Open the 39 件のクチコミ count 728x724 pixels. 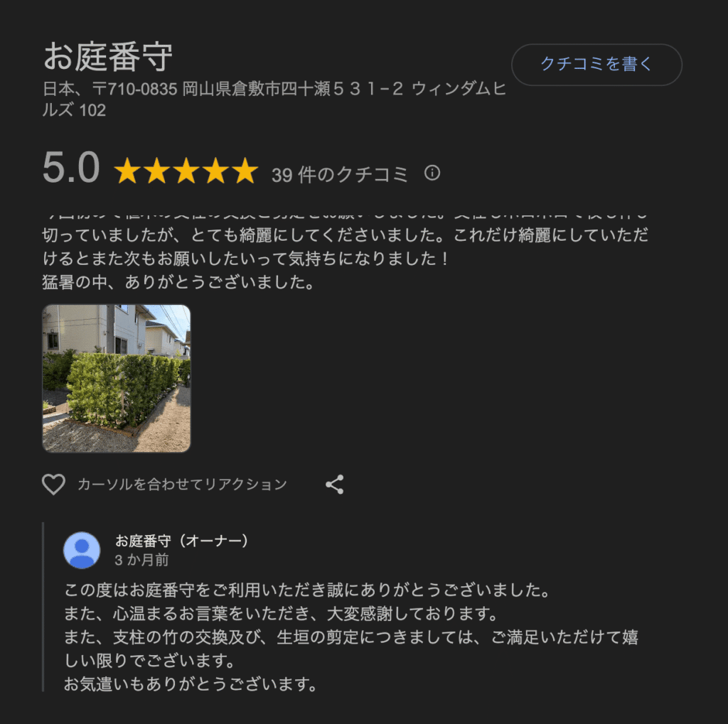pos(340,175)
